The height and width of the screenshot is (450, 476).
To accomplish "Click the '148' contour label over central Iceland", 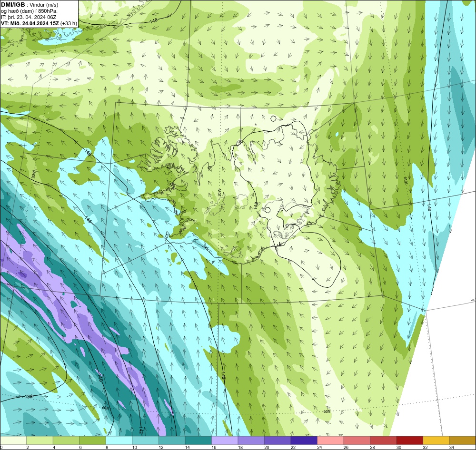I will click(x=256, y=205).
